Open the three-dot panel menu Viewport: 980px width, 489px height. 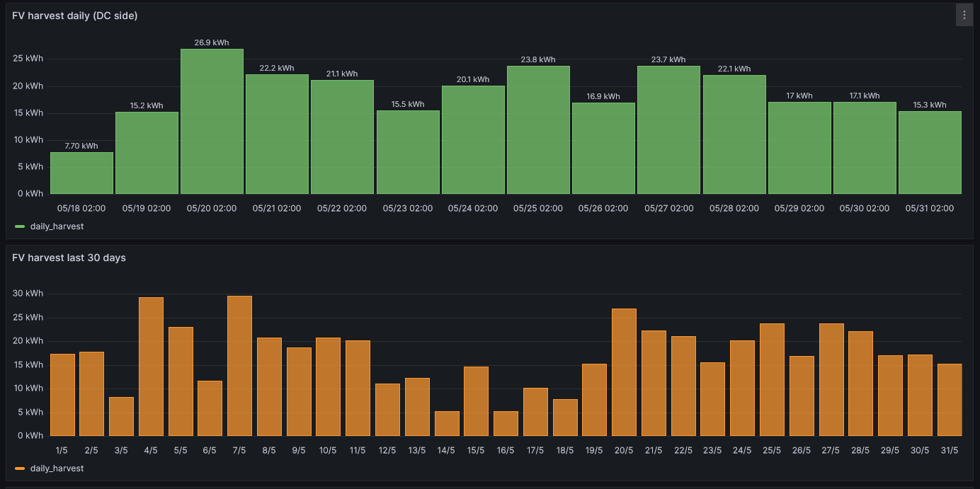[x=964, y=15]
